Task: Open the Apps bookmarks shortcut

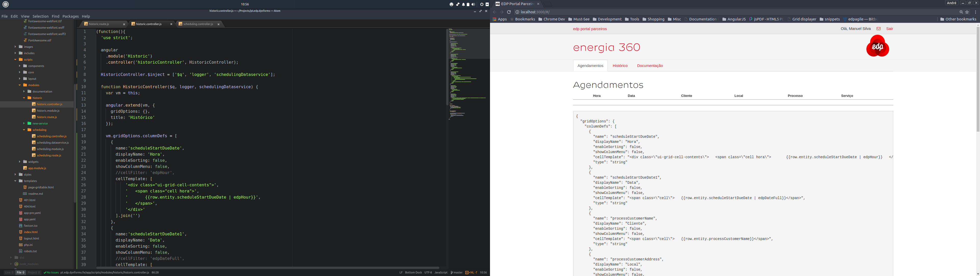Action: point(499,19)
